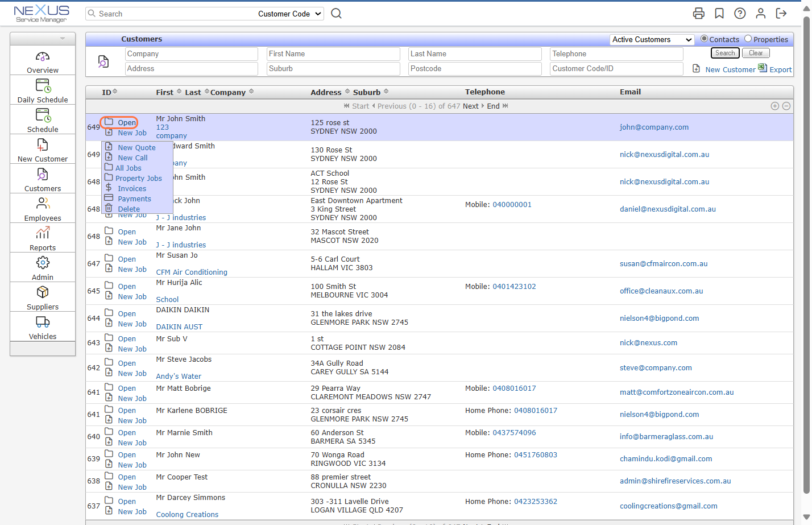The image size is (812, 525).
Task: Select the Contacts radio button
Action: [704, 39]
